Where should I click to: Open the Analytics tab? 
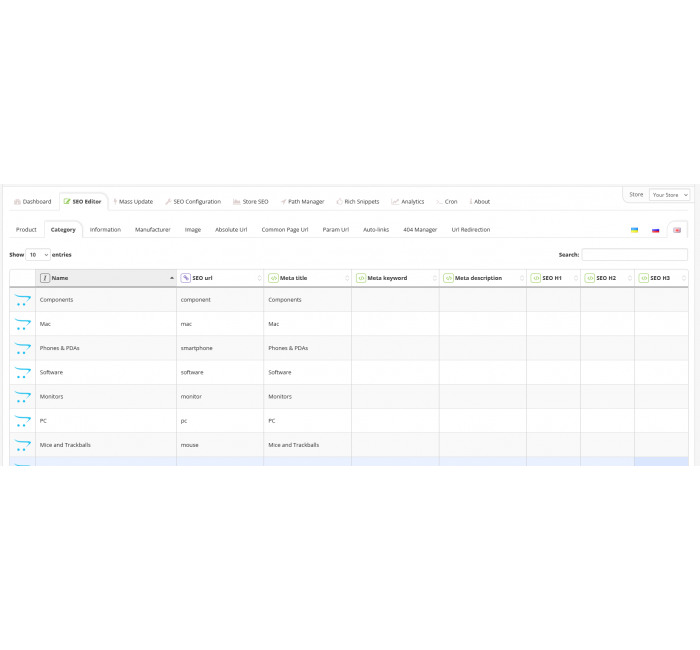[x=408, y=202]
